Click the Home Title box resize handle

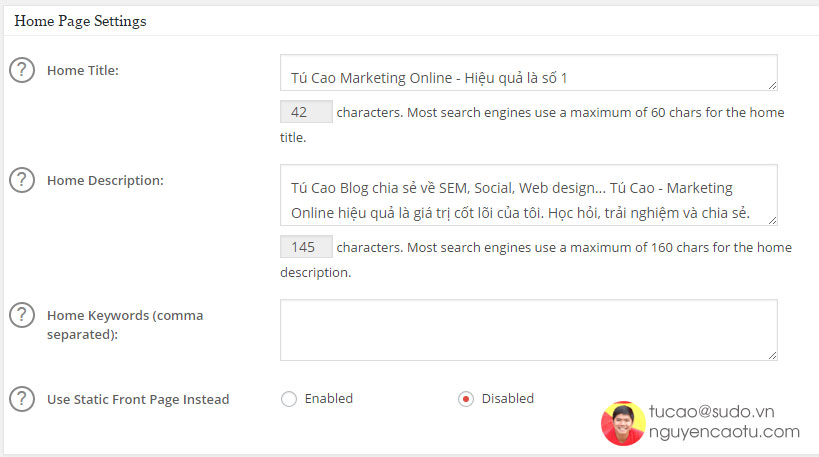pos(772,87)
